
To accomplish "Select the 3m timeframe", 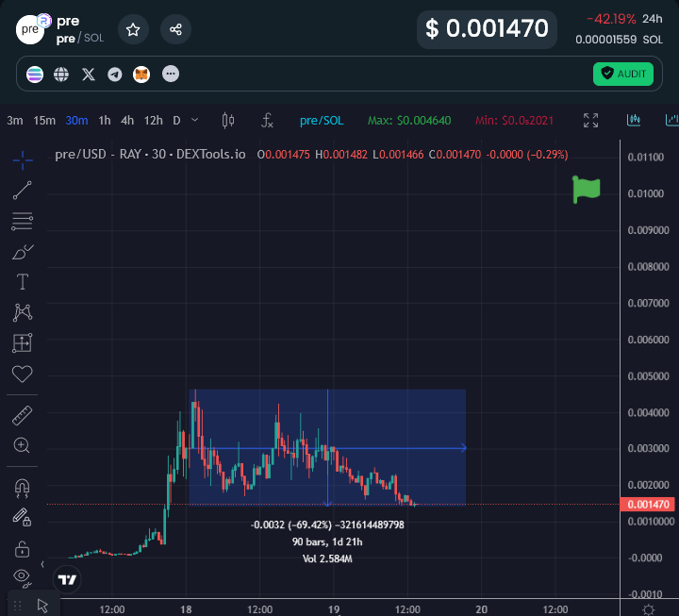I will (15, 121).
